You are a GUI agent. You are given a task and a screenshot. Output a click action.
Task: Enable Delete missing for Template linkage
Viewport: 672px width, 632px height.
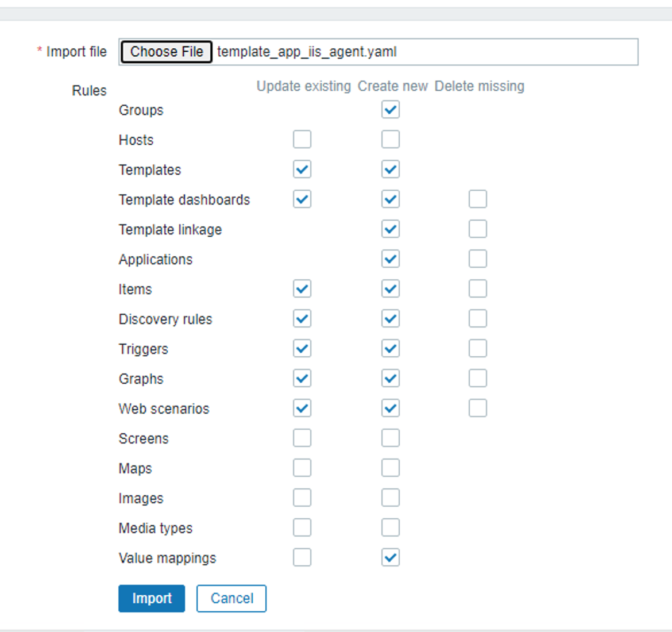click(478, 229)
